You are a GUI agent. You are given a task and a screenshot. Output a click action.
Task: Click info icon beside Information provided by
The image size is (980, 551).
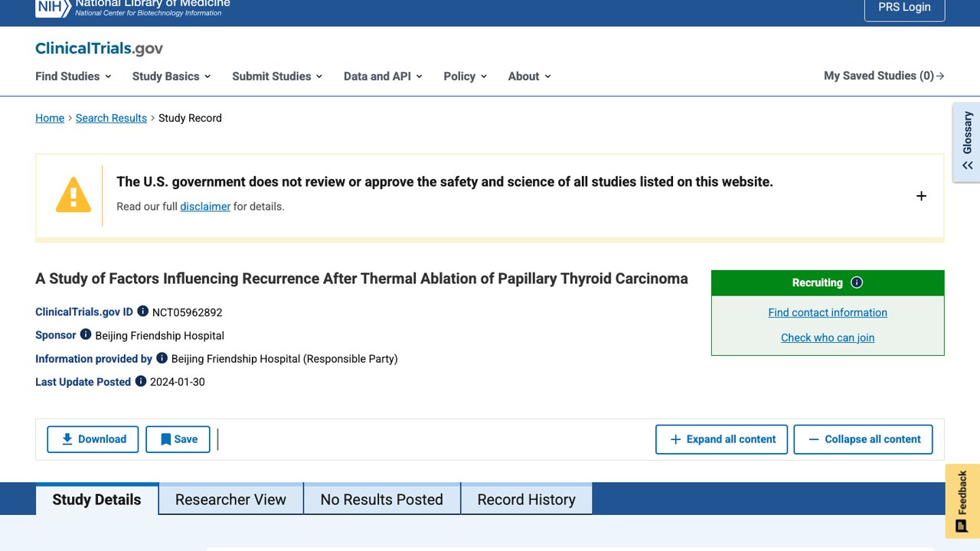pyautogui.click(x=162, y=357)
